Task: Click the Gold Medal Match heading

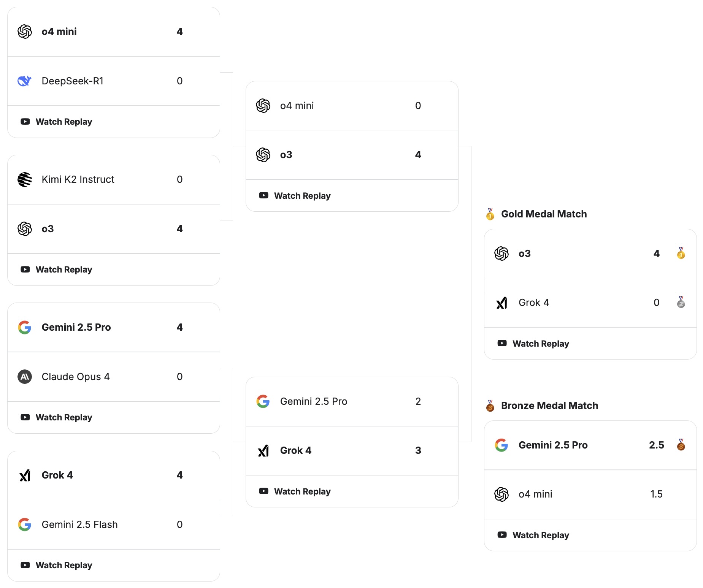Action: click(544, 214)
